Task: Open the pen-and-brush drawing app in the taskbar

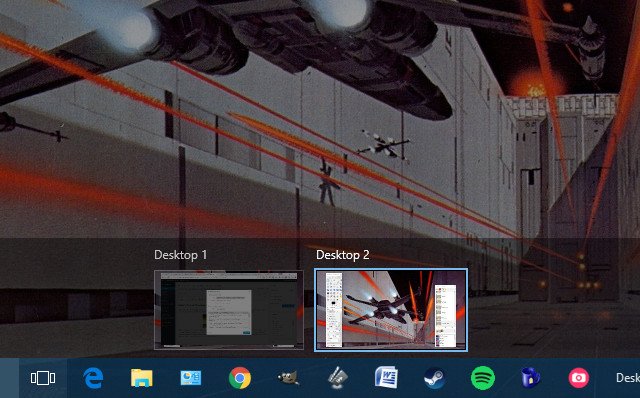Action: (338, 378)
